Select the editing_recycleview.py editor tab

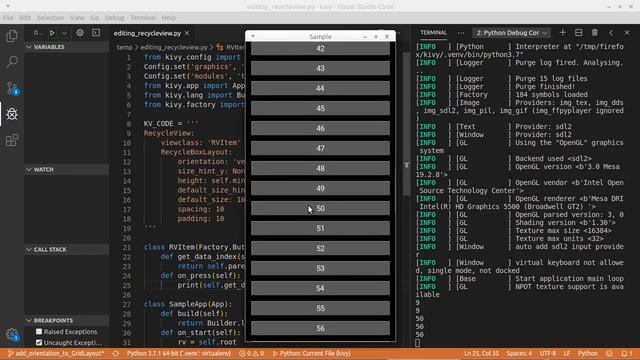click(x=147, y=33)
